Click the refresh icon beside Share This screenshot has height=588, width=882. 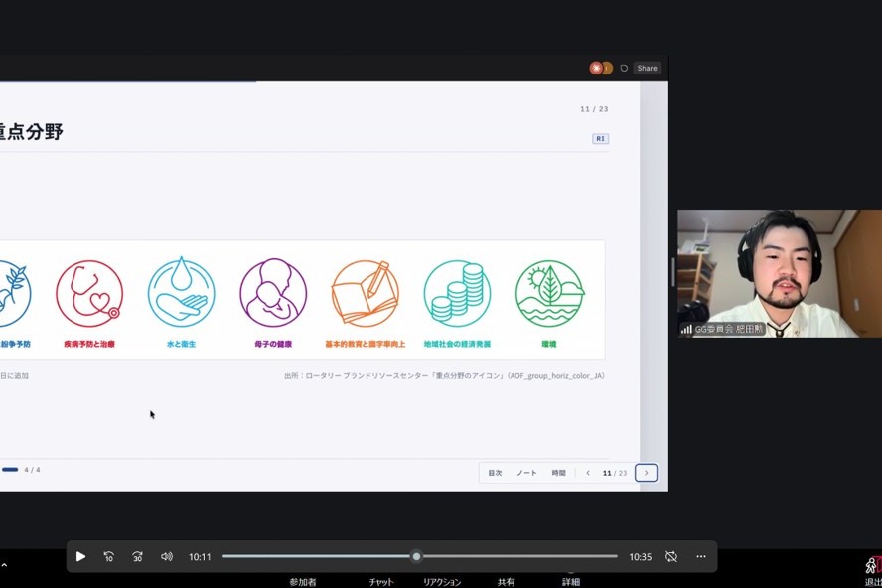pyautogui.click(x=624, y=69)
